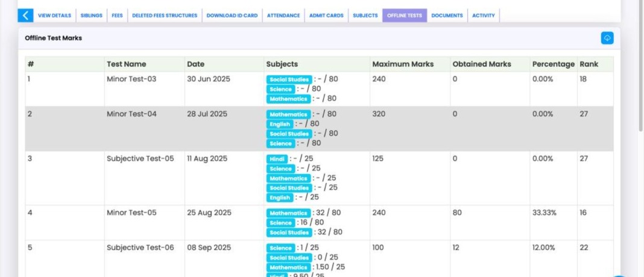Click Mathematics badge showing 1.50 / 25

288,267
